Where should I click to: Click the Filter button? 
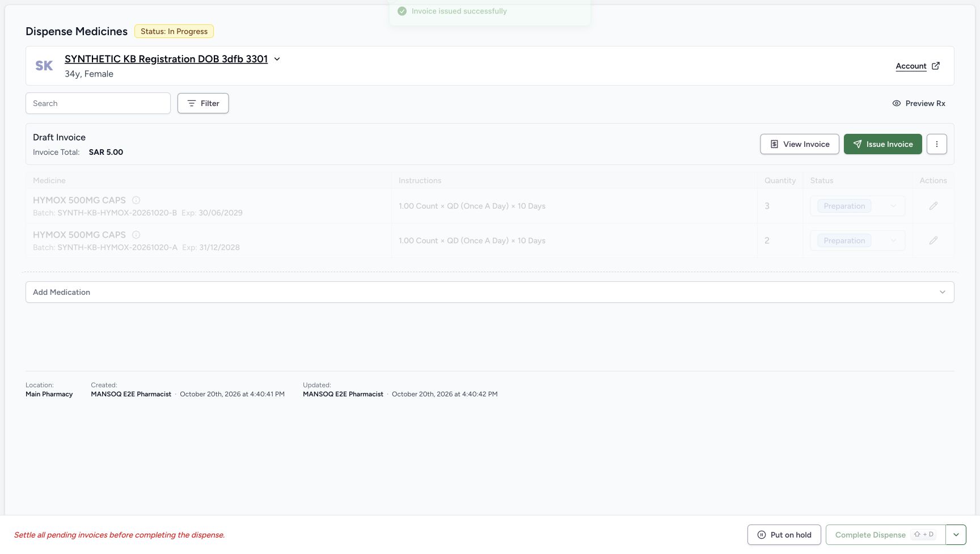click(203, 103)
